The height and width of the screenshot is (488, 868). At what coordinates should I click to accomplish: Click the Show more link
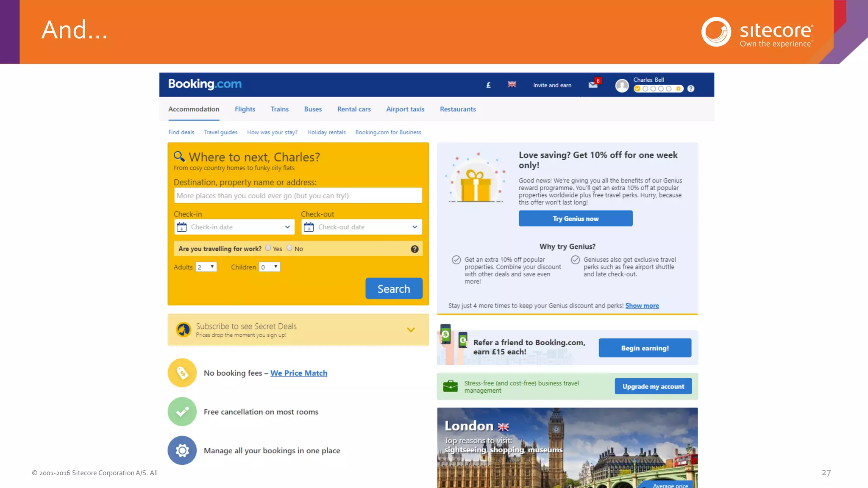click(642, 305)
